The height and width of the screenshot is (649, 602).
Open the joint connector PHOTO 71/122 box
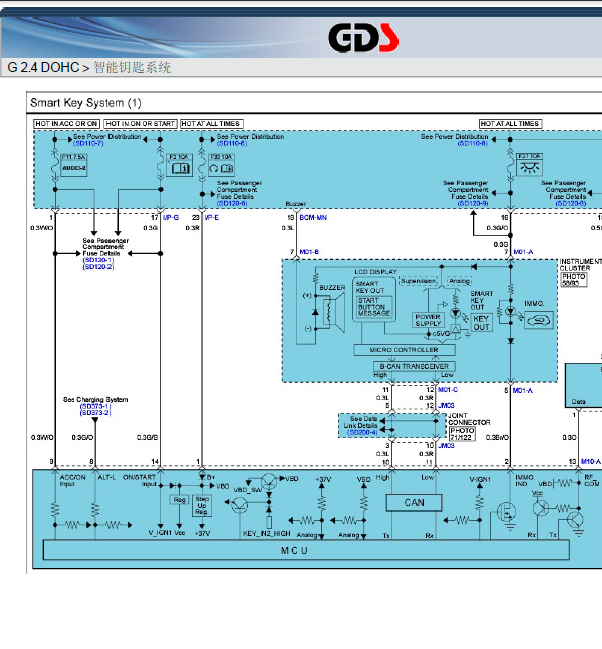462,434
